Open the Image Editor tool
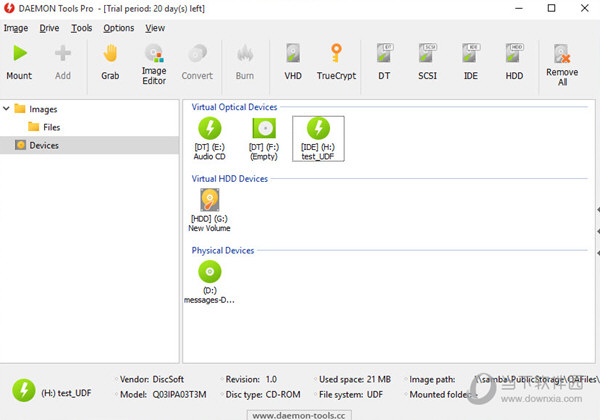 click(154, 65)
